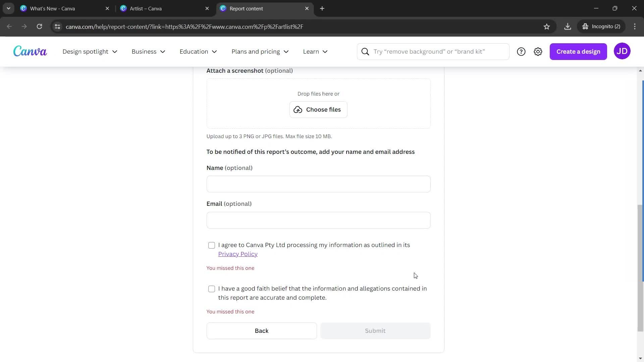Click the Submit button
644x362 pixels.
375,331
